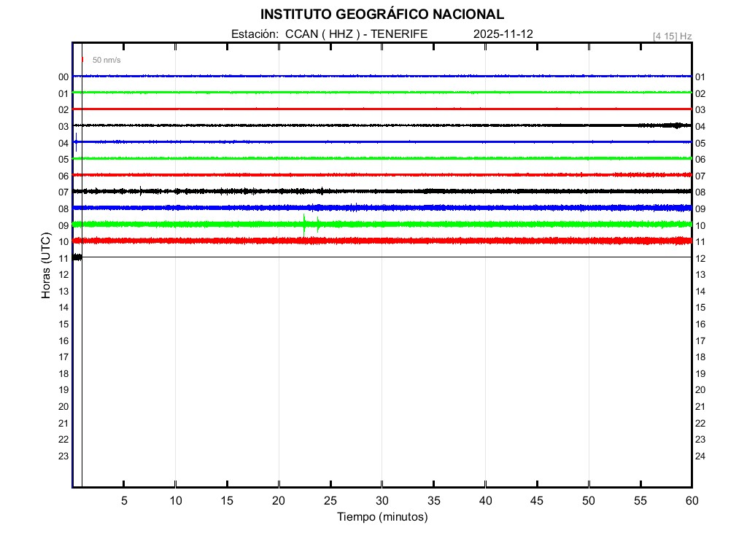Click the date 2025-11-12 in the header
The width and height of the screenshot is (747, 560).
tap(503, 34)
